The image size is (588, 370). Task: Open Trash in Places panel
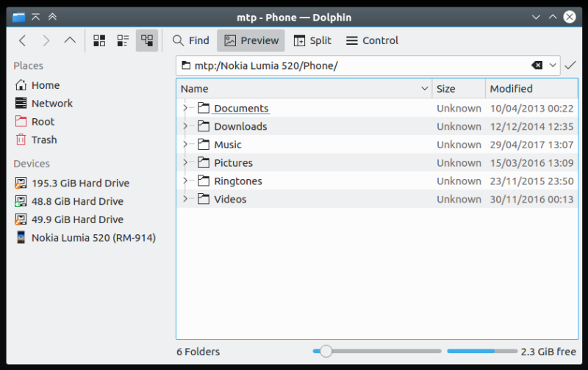click(x=36, y=139)
